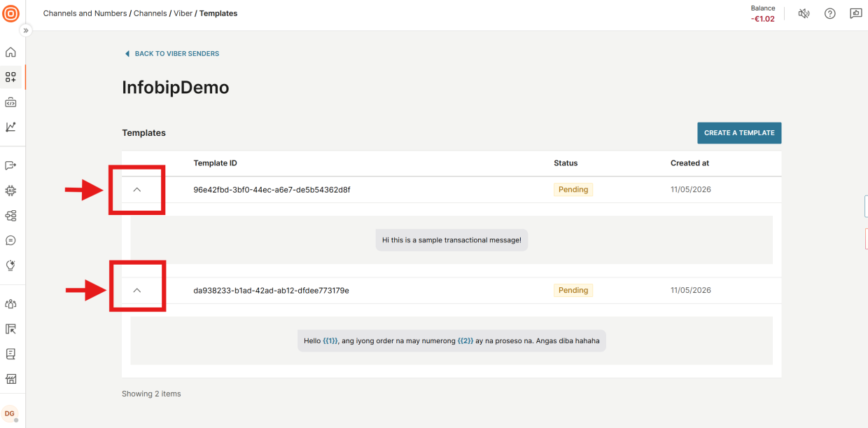Click the Created at column header
Viewport: 868px width, 428px height.
(689, 163)
